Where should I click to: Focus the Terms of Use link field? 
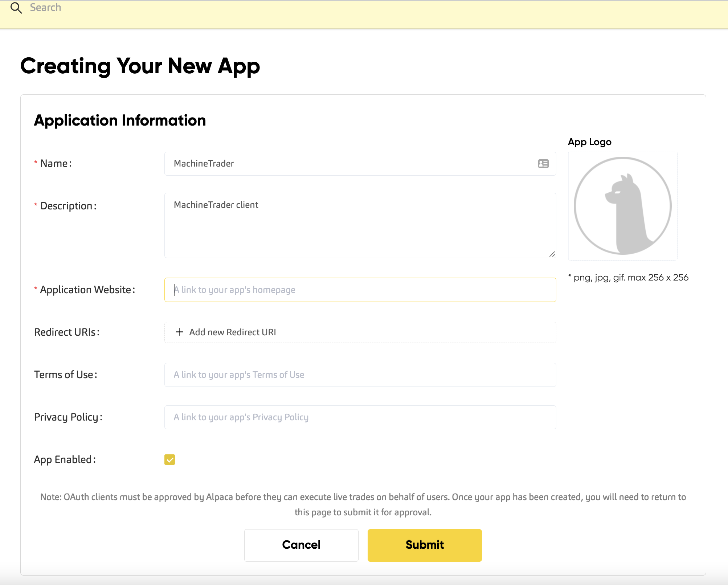point(359,375)
